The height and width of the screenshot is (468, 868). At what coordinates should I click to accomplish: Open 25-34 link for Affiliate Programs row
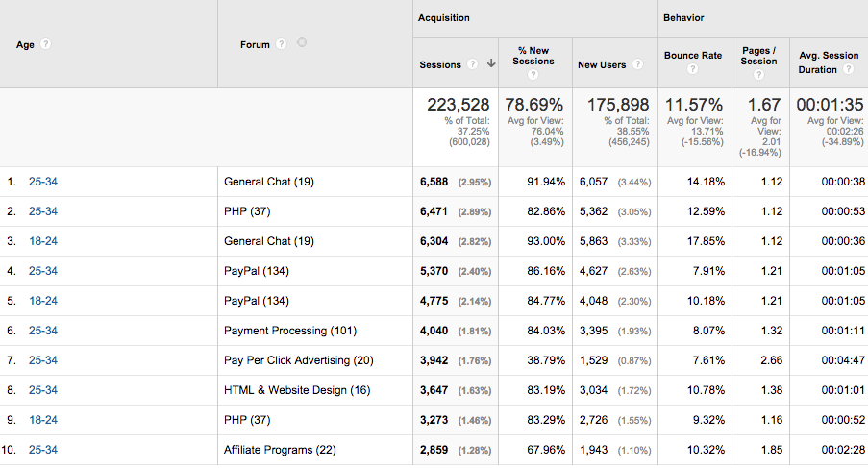(43, 450)
